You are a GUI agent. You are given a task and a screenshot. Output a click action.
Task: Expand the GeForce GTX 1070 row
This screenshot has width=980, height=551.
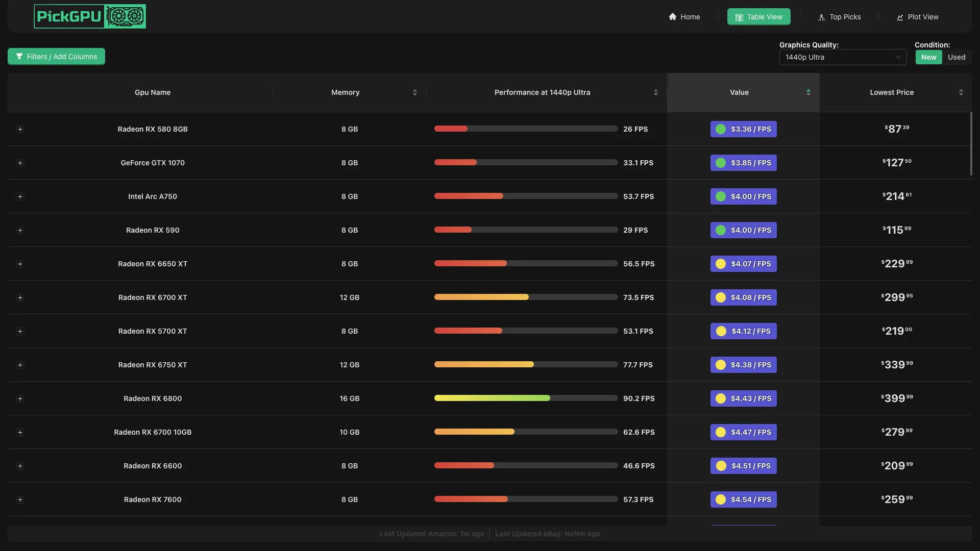click(x=20, y=163)
